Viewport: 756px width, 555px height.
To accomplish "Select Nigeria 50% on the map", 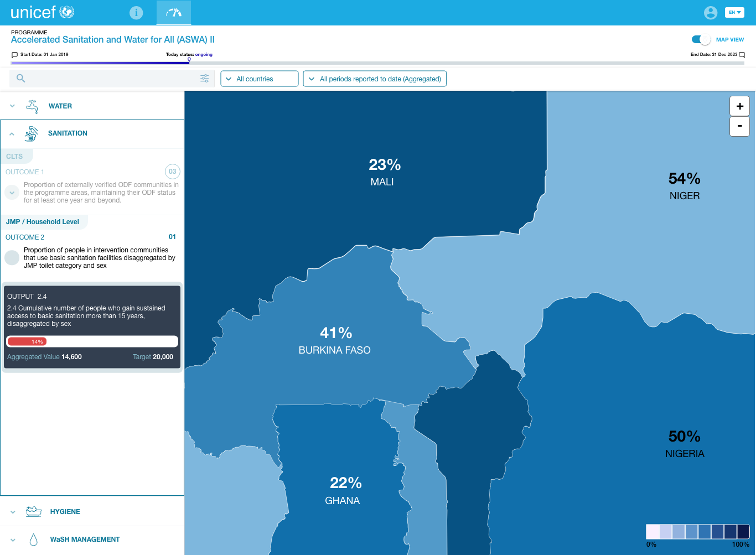I will click(x=685, y=444).
